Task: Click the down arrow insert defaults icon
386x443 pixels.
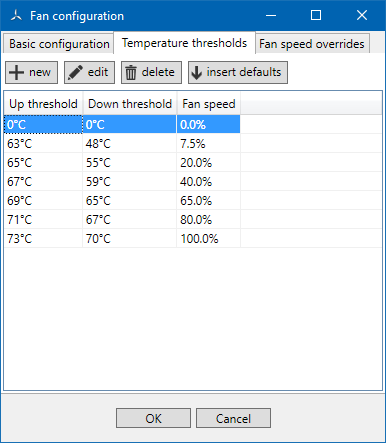Action: [197, 72]
